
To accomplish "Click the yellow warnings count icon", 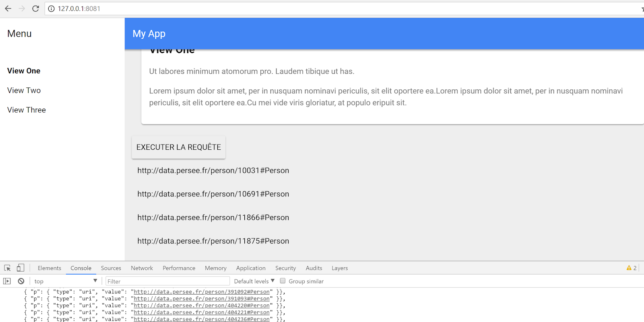I will (x=629, y=268).
